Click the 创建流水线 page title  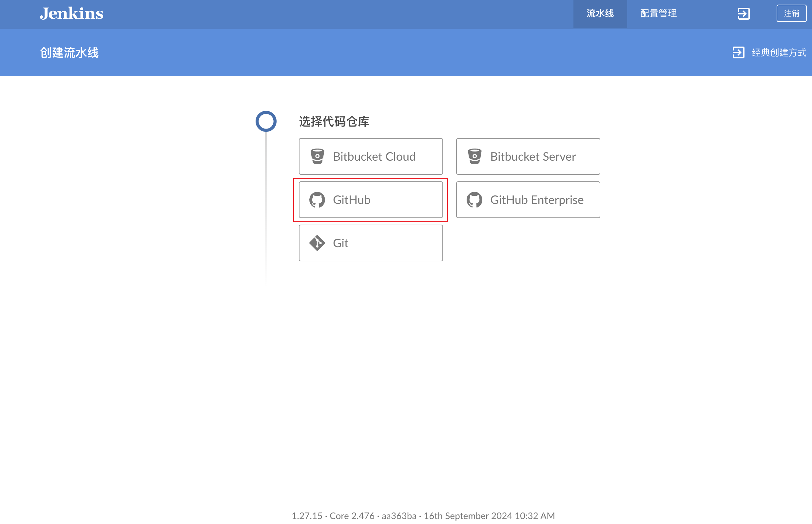tap(69, 52)
